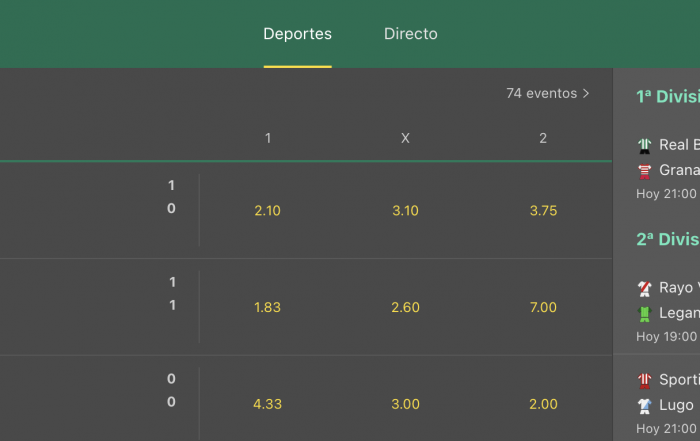Choose away odds 2.00

tap(543, 404)
